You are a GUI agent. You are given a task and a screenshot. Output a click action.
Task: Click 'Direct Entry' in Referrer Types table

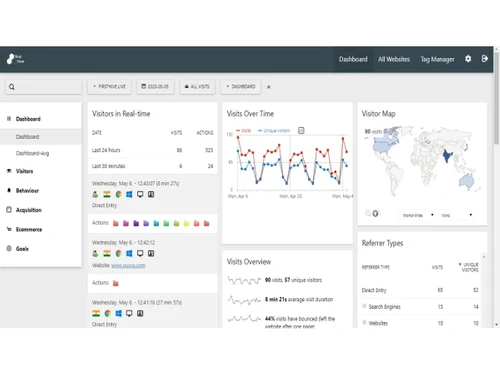pos(374,290)
